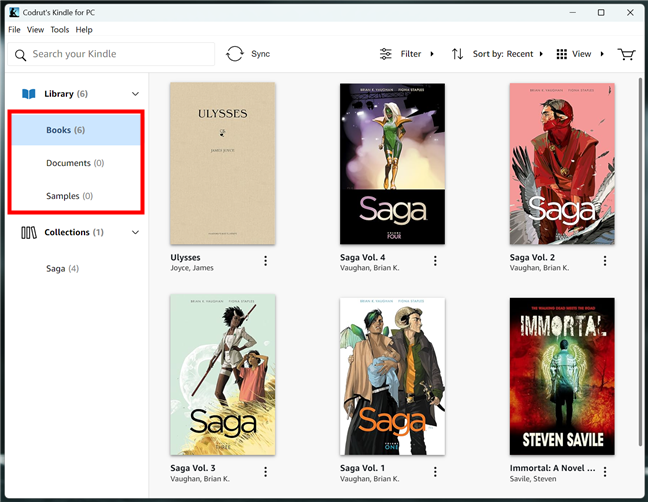This screenshot has height=502, width=648.
Task: Click the Sync circular arrows icon
Action: 235,54
